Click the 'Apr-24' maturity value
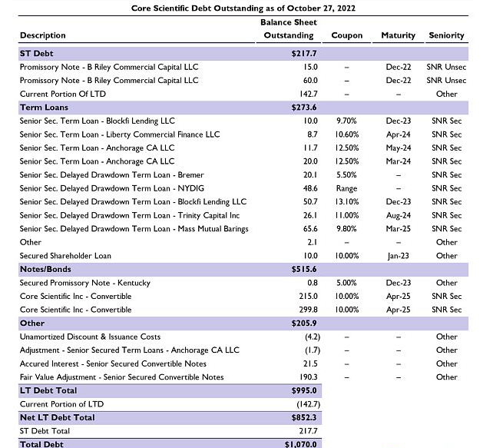 (x=399, y=134)
